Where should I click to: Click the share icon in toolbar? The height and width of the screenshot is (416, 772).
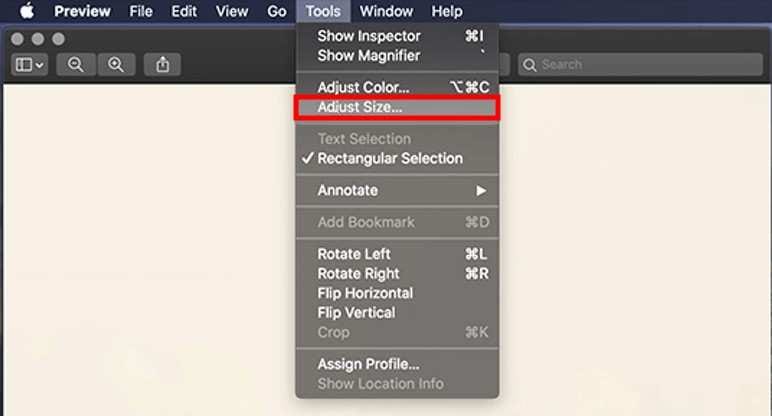(163, 65)
